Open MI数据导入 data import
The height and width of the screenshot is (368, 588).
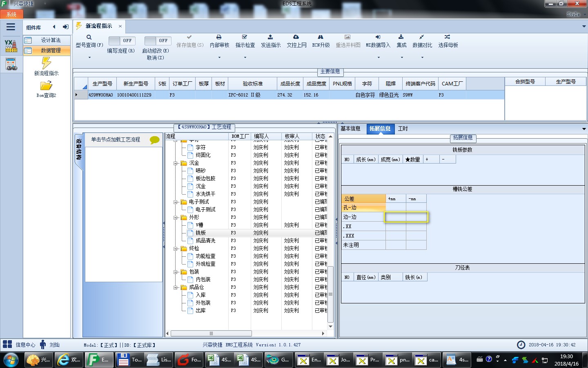(378, 41)
